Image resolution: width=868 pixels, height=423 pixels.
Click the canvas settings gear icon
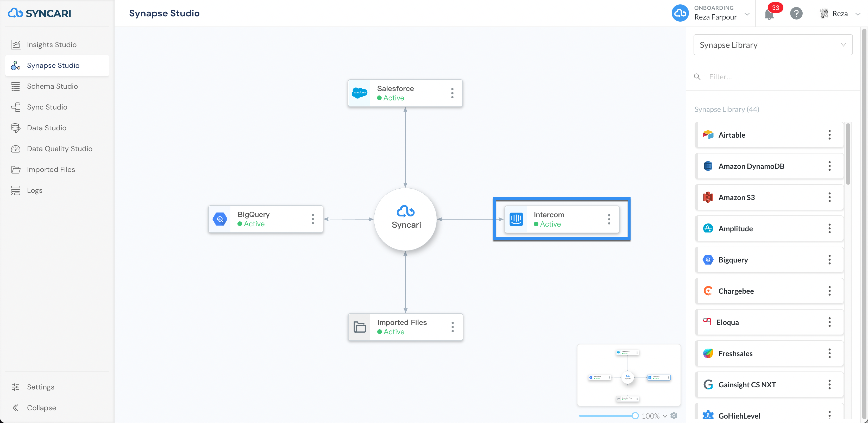pyautogui.click(x=674, y=416)
